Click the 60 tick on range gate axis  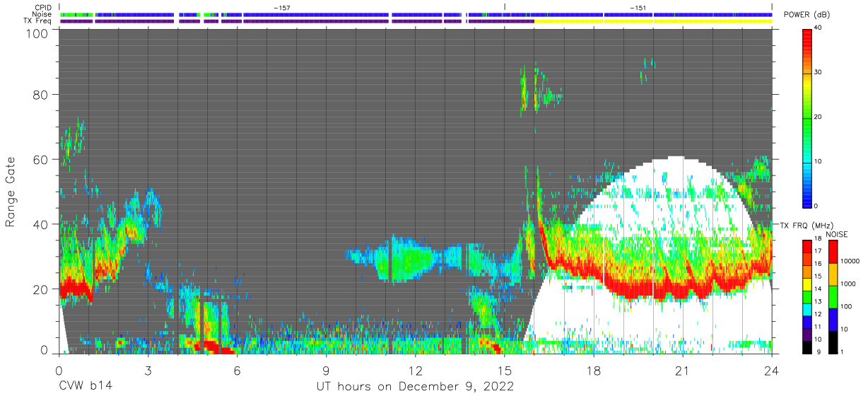[40, 159]
